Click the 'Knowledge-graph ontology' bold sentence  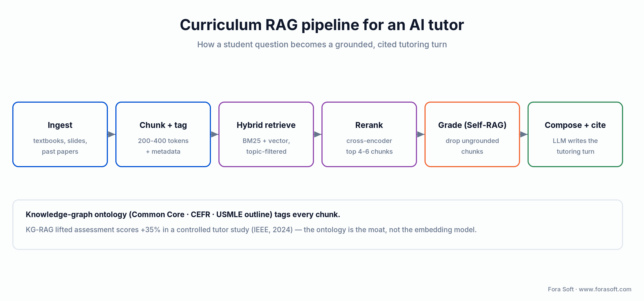(x=183, y=214)
